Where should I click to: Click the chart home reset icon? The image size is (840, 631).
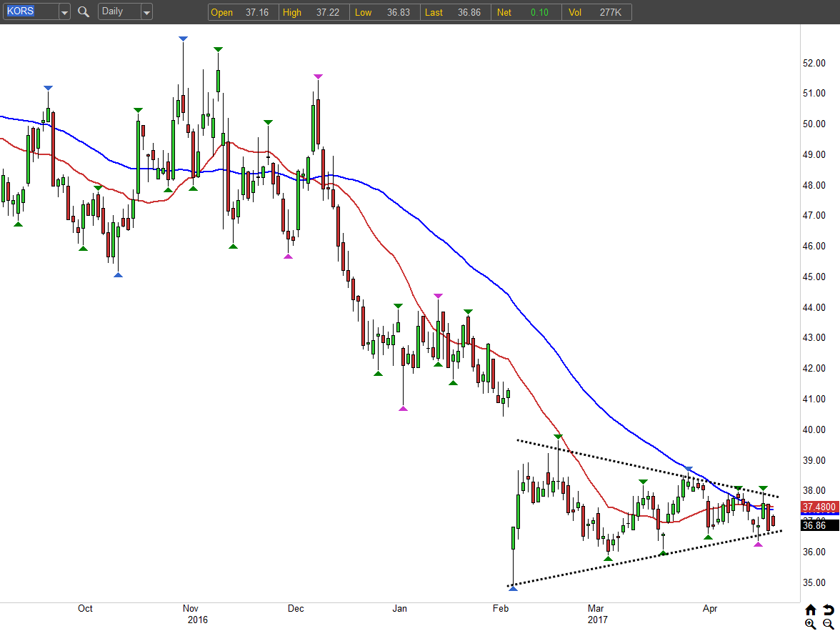(810, 610)
